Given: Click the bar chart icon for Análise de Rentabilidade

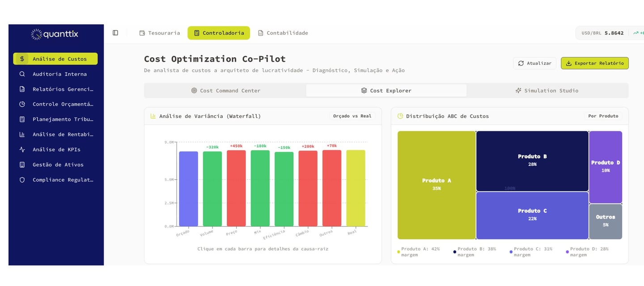Looking at the screenshot, I should pos(22,135).
